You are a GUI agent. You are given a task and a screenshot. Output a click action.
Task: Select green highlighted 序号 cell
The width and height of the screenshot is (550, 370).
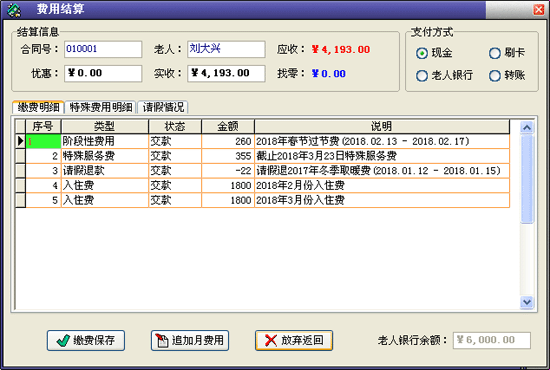tap(43, 141)
